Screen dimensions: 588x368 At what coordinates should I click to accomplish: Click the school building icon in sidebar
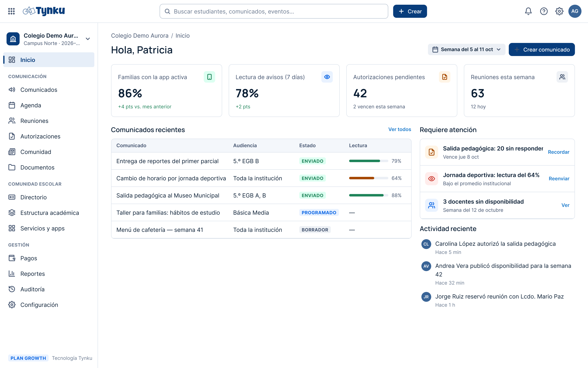click(13, 39)
